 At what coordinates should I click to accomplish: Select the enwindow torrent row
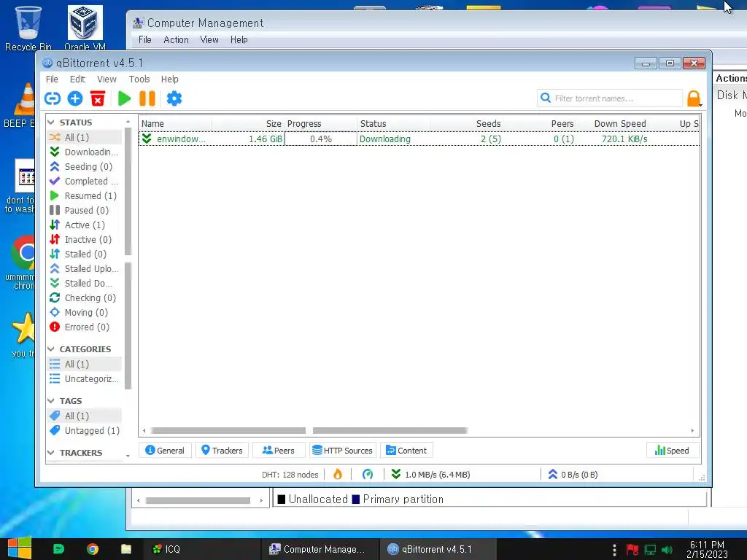coord(419,139)
